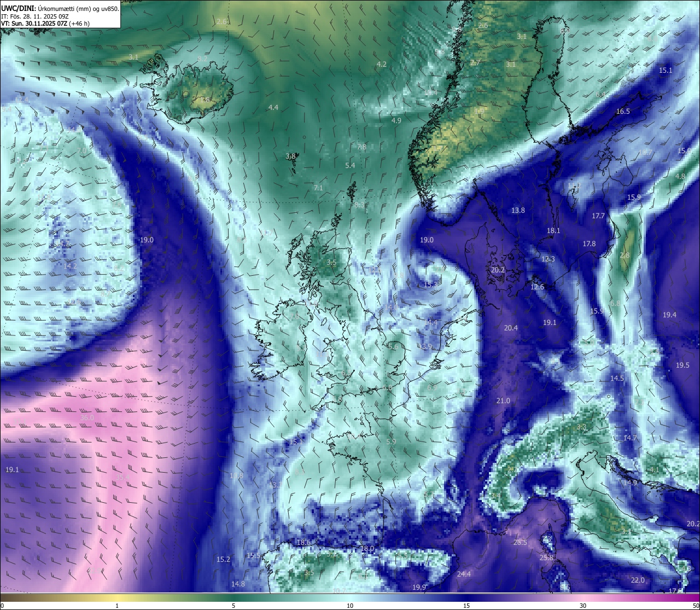Click the 12.3 value on the map
The width and height of the screenshot is (700, 610).
pyautogui.click(x=548, y=259)
